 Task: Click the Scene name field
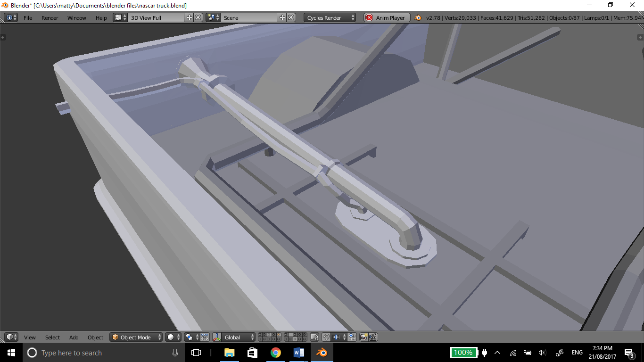click(248, 18)
